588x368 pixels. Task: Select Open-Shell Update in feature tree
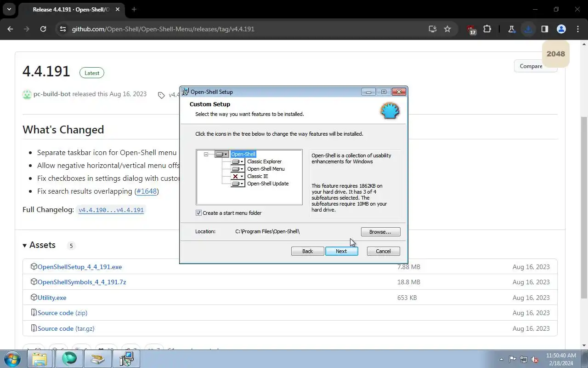pos(268,184)
